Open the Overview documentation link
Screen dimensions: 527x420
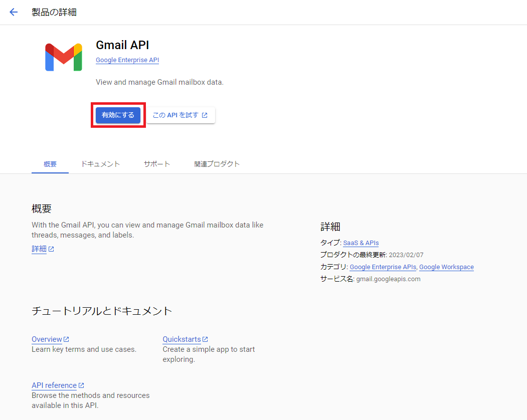click(x=47, y=339)
